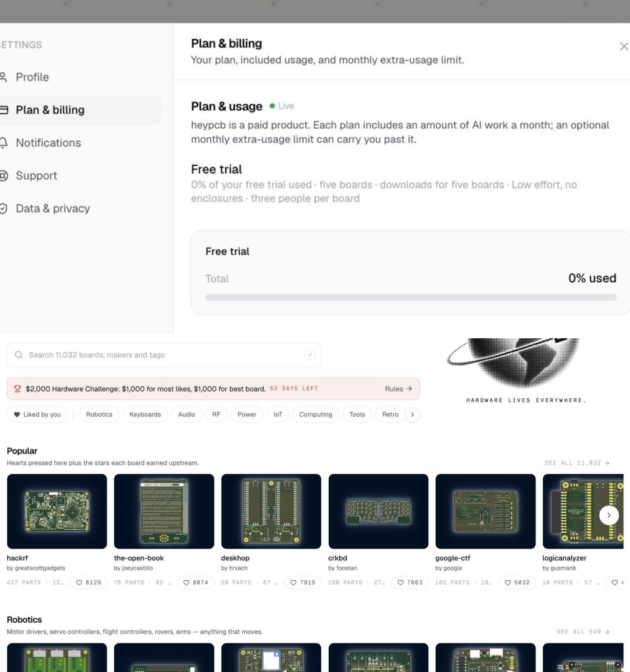Open the crkbd keyboard board thumbnail

coord(378,511)
